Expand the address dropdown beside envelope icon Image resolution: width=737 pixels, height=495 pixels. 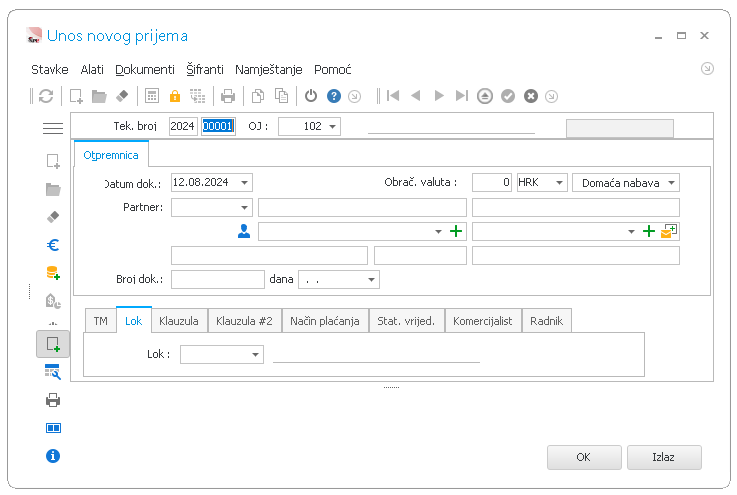click(631, 231)
